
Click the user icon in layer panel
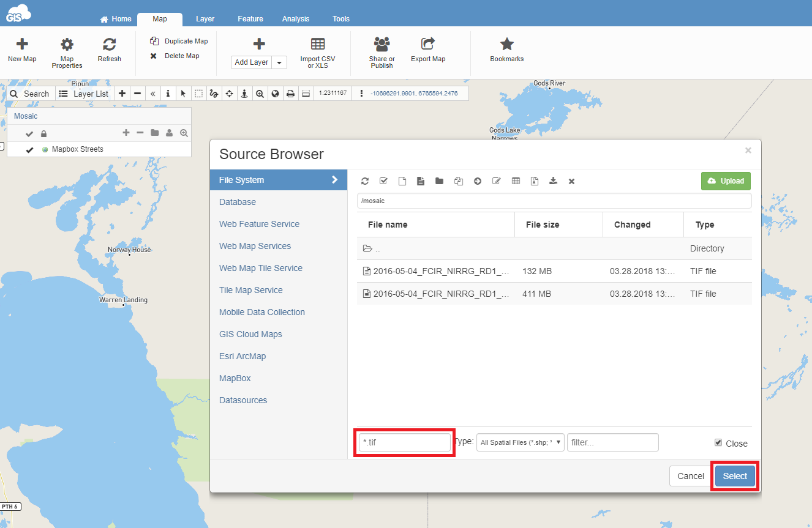click(169, 133)
